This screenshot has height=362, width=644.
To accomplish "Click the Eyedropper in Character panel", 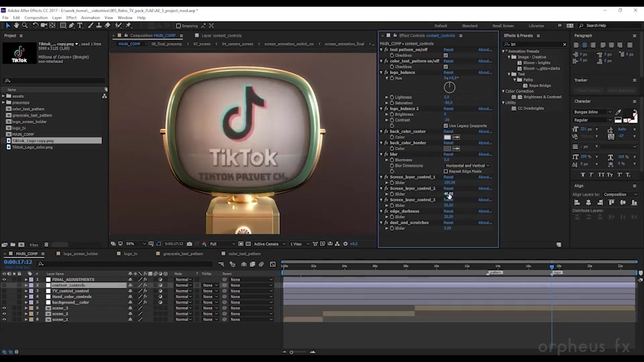I will [618, 112].
